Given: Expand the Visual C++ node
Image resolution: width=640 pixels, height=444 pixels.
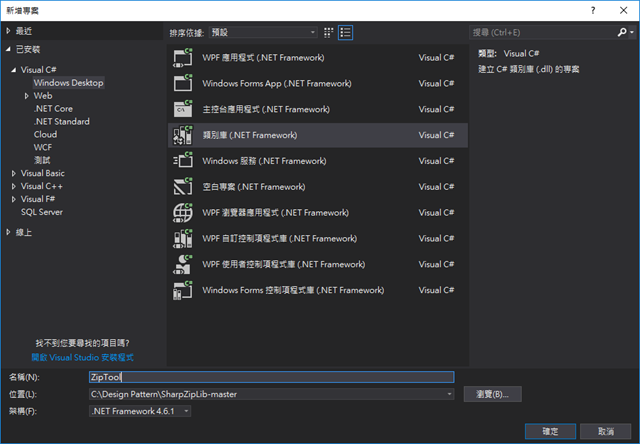Looking at the screenshot, I should pos(14,186).
